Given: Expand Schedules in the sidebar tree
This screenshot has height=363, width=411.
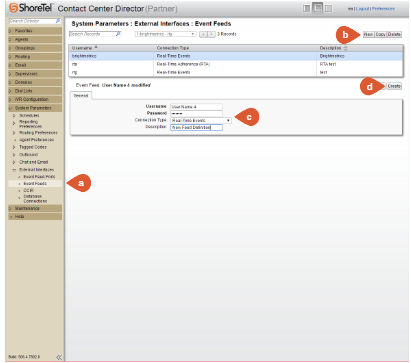Looking at the screenshot, I should [14, 115].
